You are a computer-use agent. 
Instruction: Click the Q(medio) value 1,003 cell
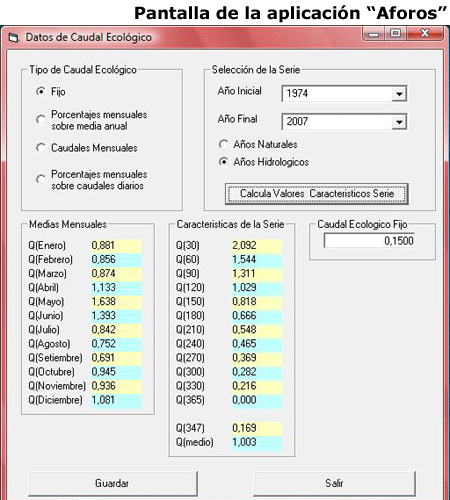(x=257, y=442)
